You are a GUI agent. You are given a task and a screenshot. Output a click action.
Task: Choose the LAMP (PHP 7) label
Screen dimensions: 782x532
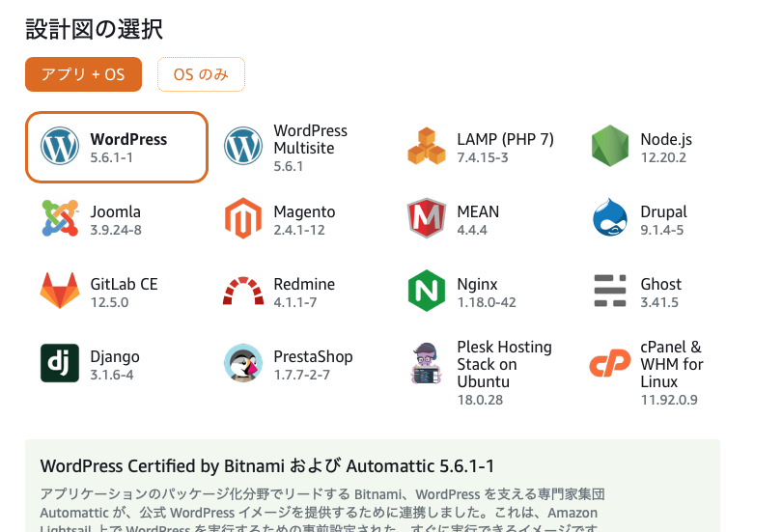[505, 139]
